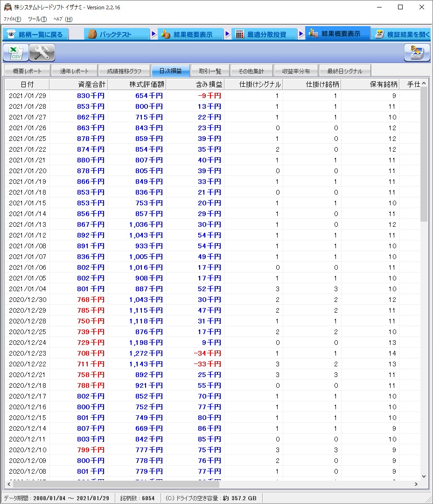
Task: Click the app icon in the title bar
Action: (7, 7)
